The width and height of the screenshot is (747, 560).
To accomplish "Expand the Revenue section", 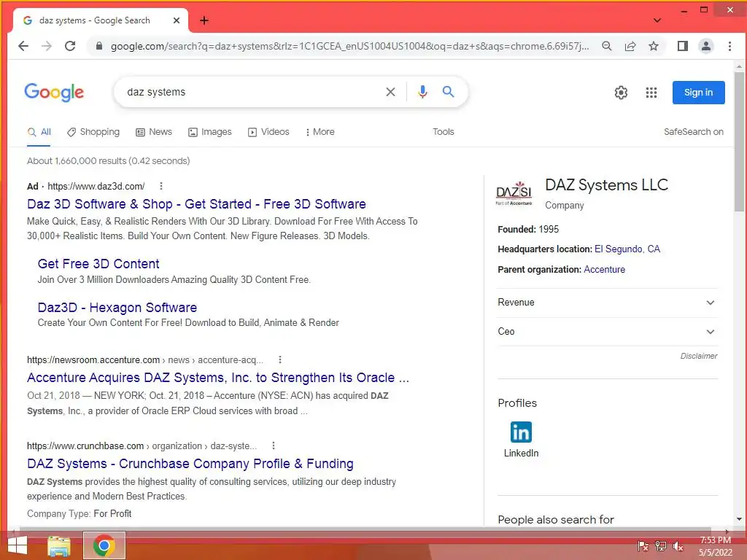I will (x=607, y=303).
